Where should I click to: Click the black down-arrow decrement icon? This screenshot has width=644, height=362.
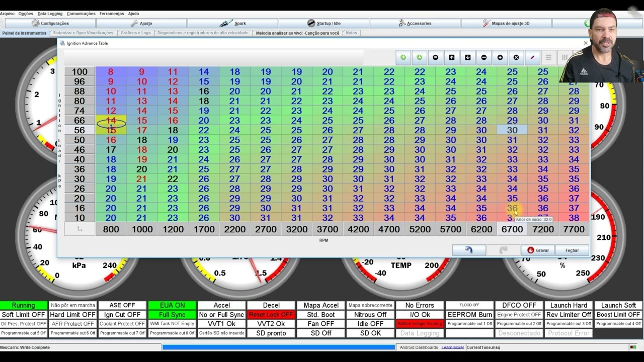(x=467, y=57)
